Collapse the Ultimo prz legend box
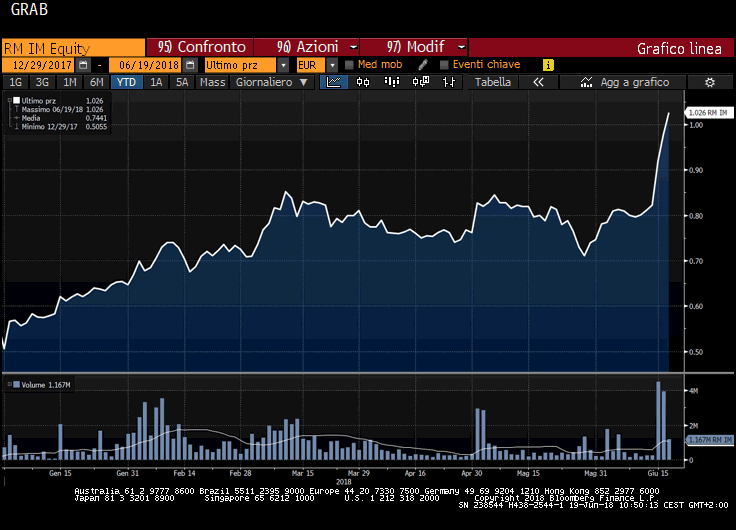Screen dimensions: 736x530 pos(9,100)
